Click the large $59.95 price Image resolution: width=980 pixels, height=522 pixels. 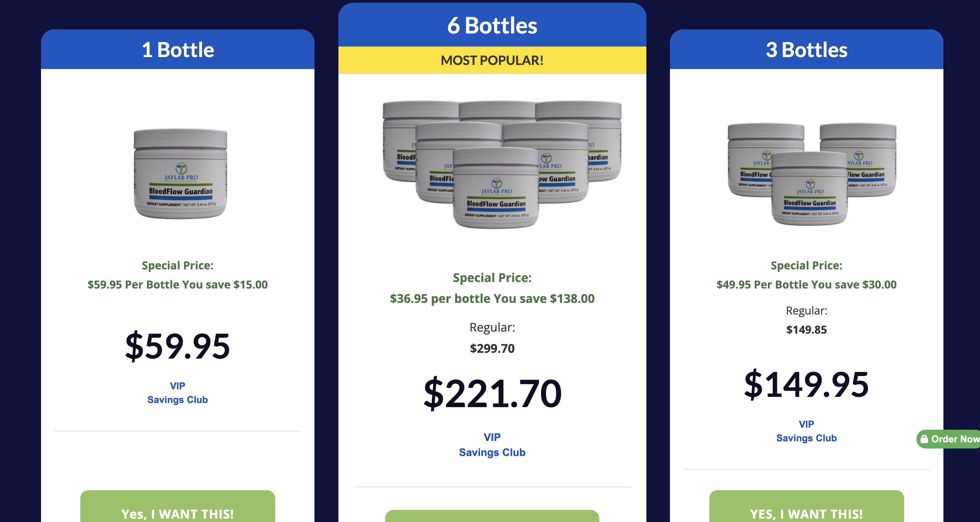pos(177,346)
